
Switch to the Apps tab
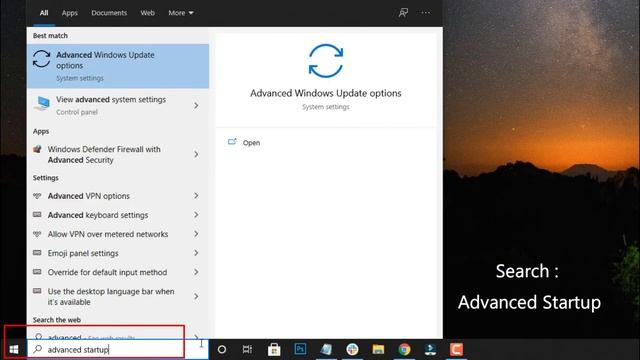pyautogui.click(x=70, y=13)
